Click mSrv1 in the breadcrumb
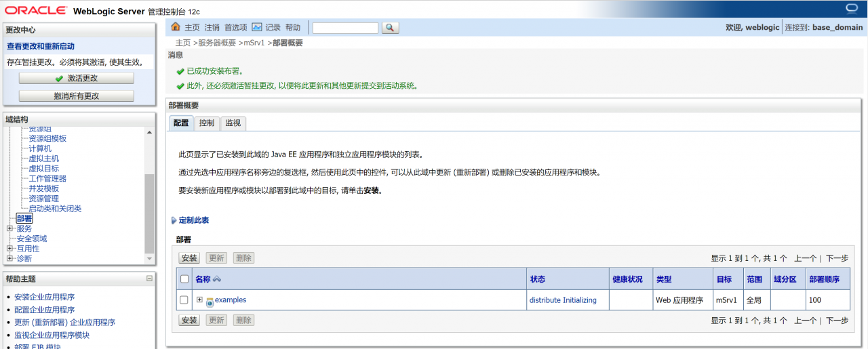 [x=254, y=43]
